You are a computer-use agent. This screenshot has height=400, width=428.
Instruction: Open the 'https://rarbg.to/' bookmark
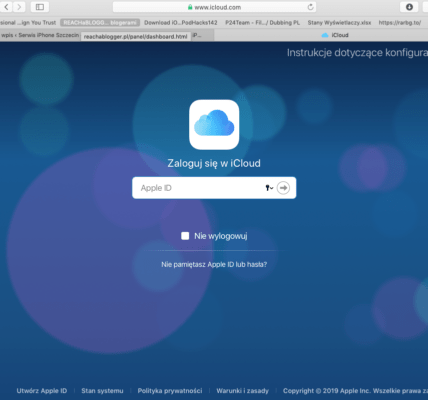click(x=400, y=23)
